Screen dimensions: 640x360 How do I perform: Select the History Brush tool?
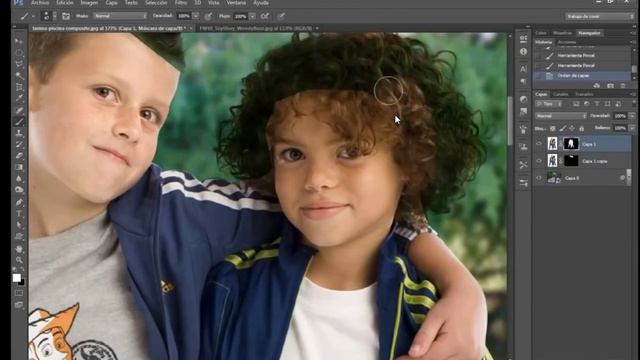19,144
